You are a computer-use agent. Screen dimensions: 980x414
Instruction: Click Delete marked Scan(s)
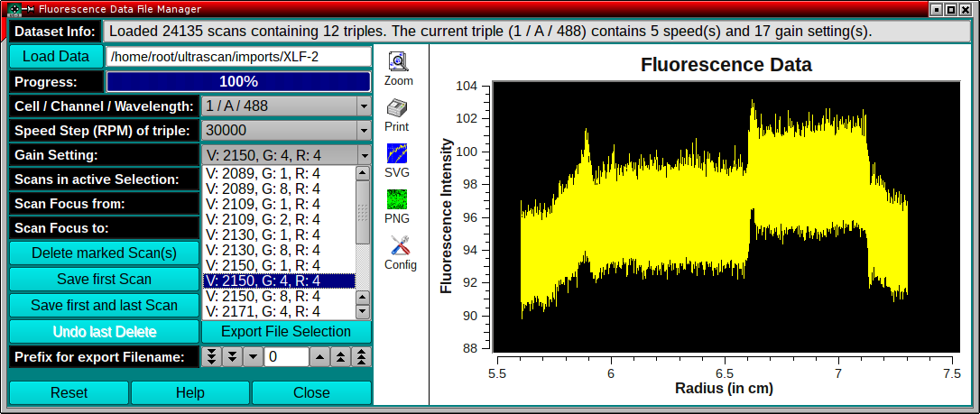104,253
